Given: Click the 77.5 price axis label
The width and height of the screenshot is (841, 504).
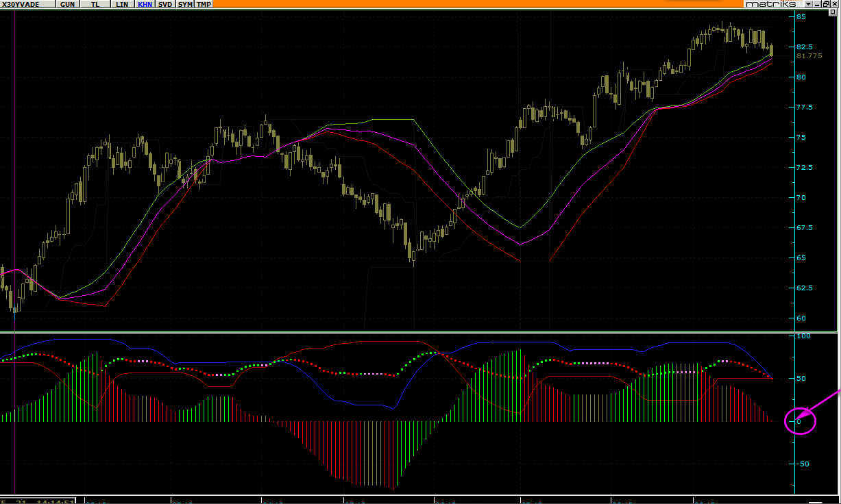Looking at the screenshot, I should 804,107.
